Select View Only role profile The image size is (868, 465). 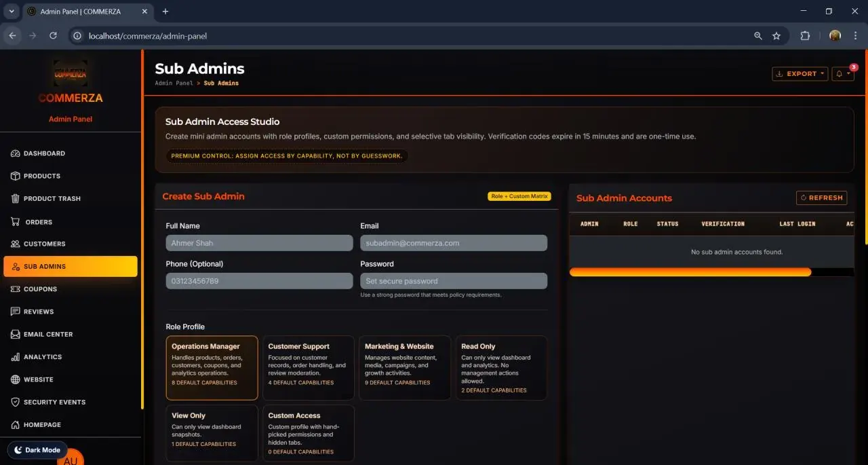(x=212, y=433)
